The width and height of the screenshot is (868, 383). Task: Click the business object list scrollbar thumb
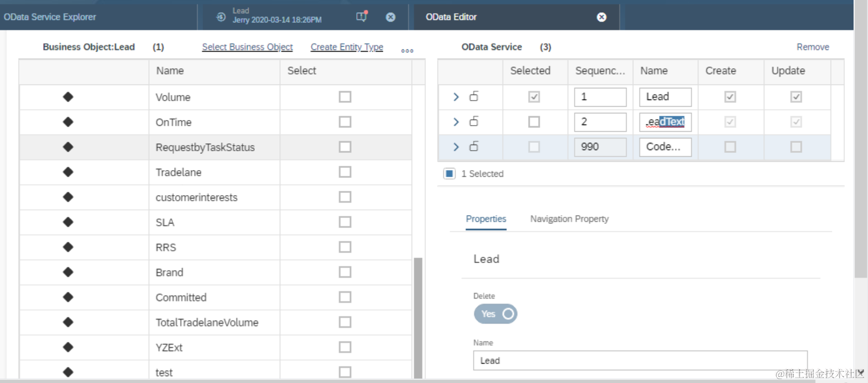coord(418,317)
